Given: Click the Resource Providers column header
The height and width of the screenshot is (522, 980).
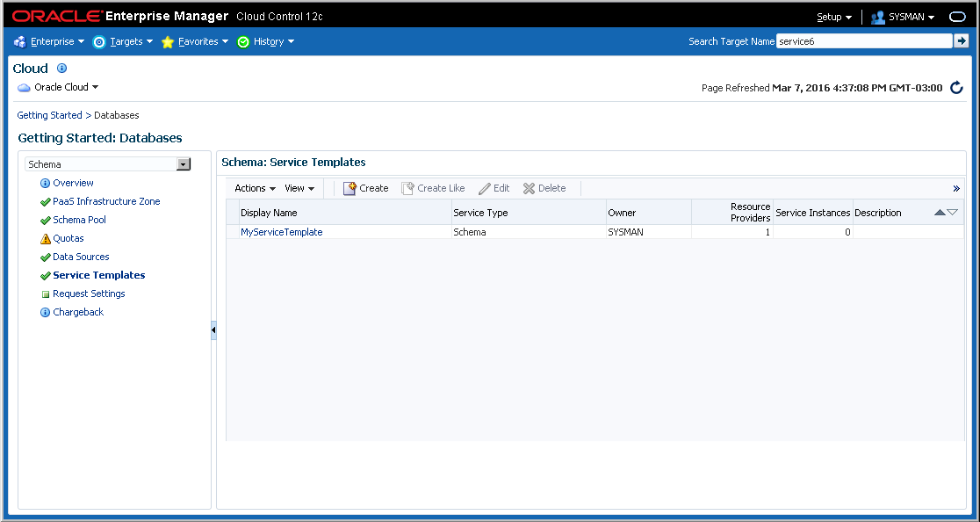Looking at the screenshot, I should click(732, 213).
